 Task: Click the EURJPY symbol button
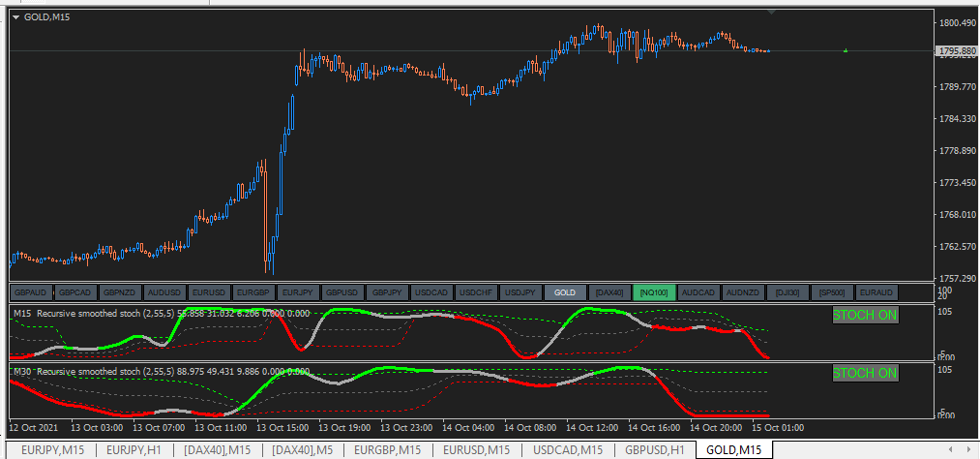[298, 292]
